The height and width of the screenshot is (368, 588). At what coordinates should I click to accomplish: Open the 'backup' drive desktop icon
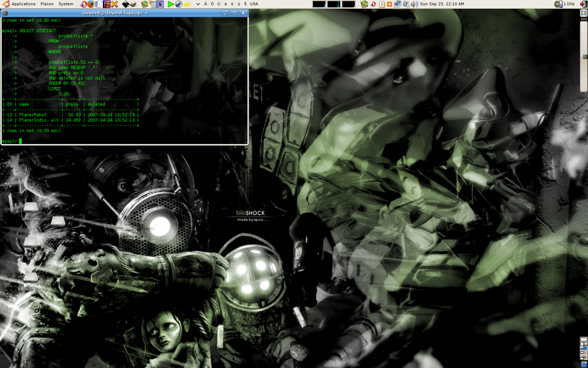(x=58, y=226)
